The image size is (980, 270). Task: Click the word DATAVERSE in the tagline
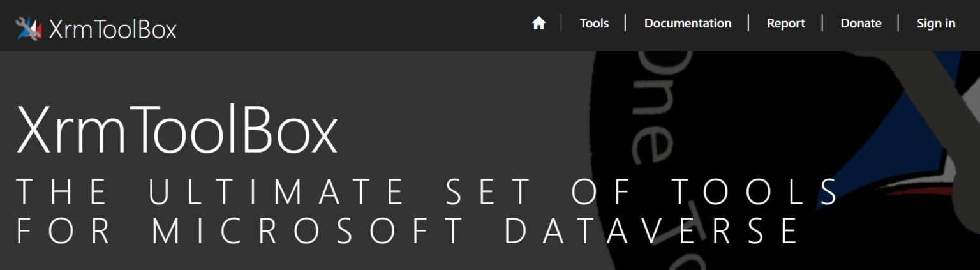pos(651,230)
